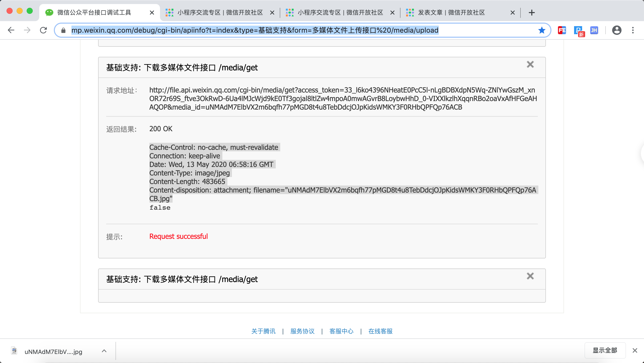
Task: Click the bookmark star icon
Action: coord(542,30)
